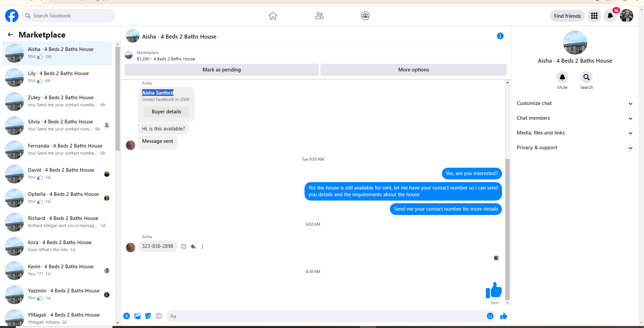The height and width of the screenshot is (328, 644).
Task: Open the Home feed icon
Action: point(273,16)
